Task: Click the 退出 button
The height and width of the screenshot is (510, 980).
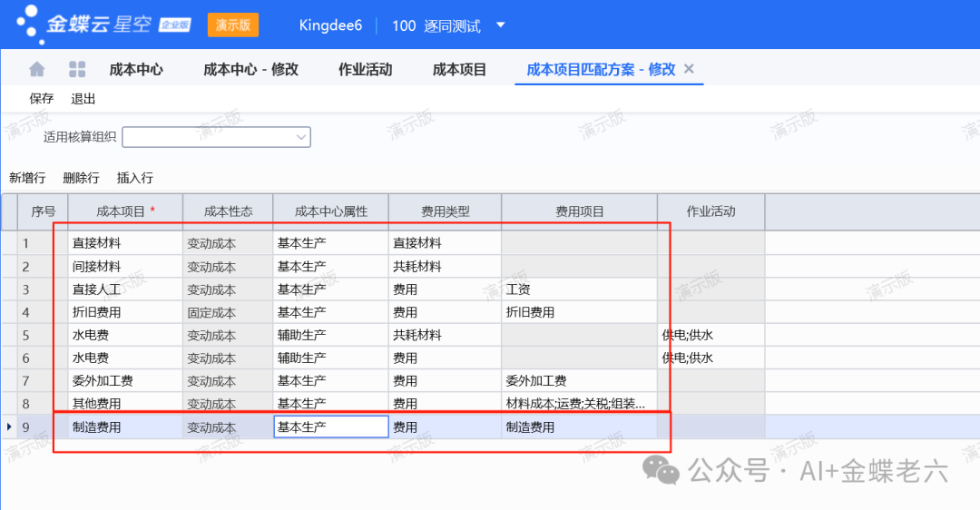Action: point(83,99)
